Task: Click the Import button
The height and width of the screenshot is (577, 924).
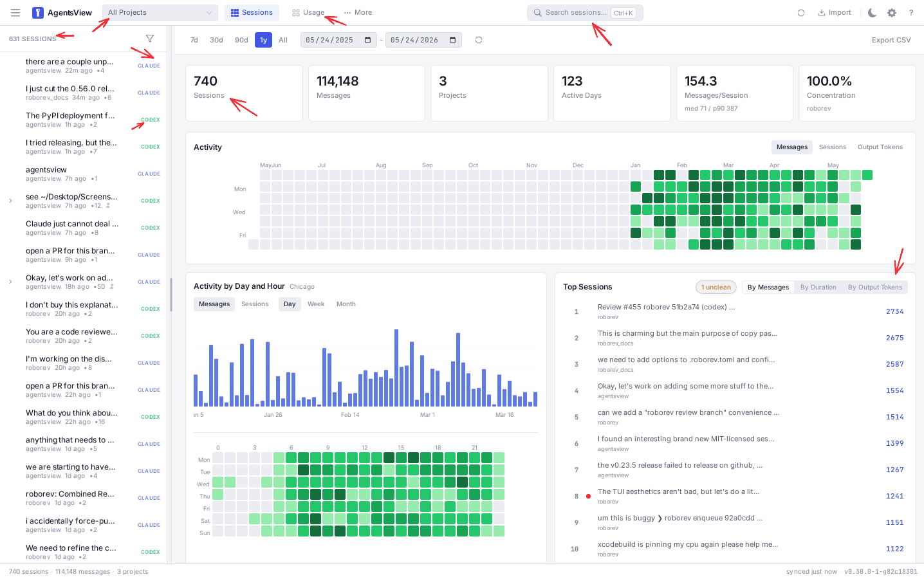Action: (x=835, y=13)
